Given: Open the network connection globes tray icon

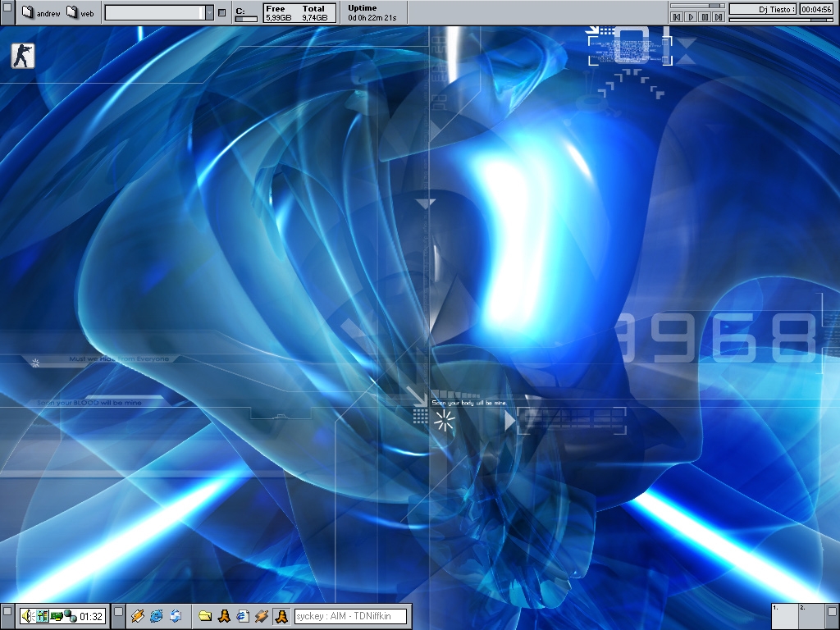Looking at the screenshot, I should [71, 616].
